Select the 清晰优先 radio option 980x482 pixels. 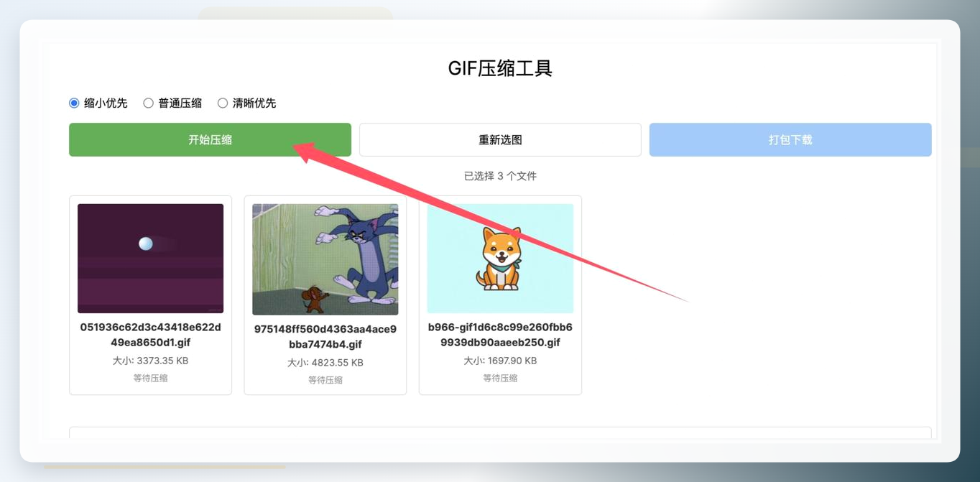pos(223,103)
